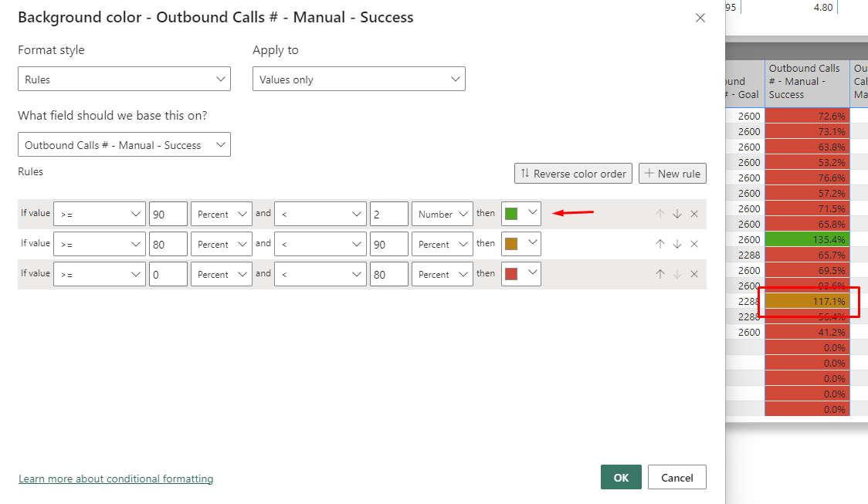Screen dimensions: 868x504
Task: Open the Format style dropdown showing Rules
Action: tap(124, 79)
